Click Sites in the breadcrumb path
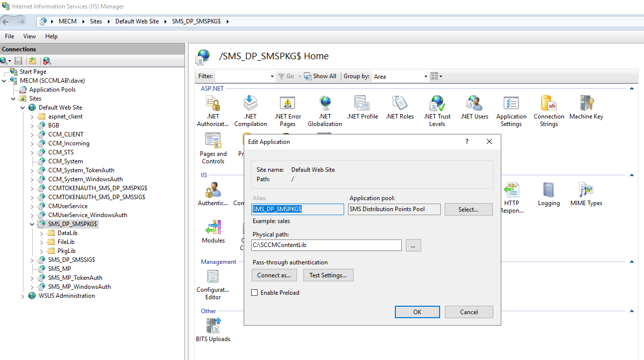Image resolution: width=644 pixels, height=360 pixels. pyautogui.click(x=96, y=21)
